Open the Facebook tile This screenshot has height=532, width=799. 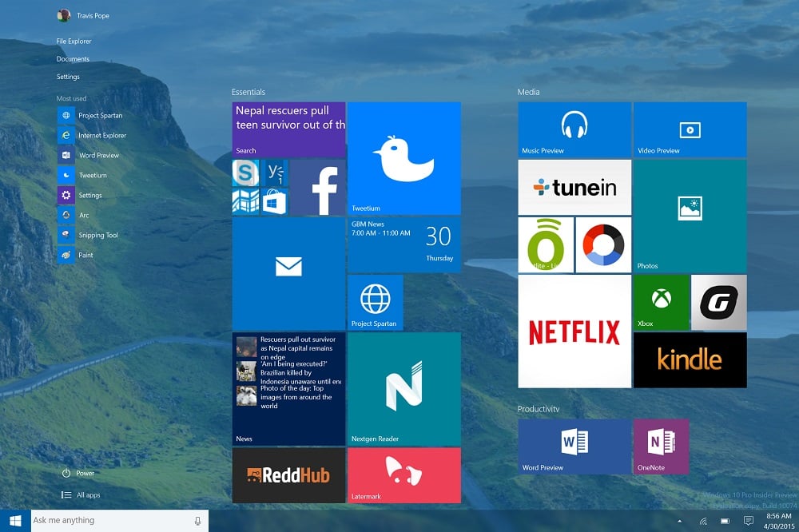pyautogui.click(x=318, y=188)
